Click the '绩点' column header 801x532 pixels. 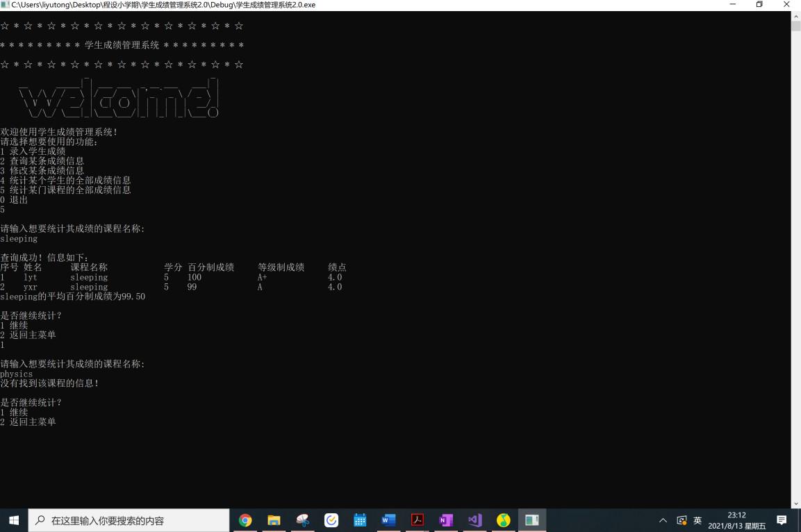(337, 267)
